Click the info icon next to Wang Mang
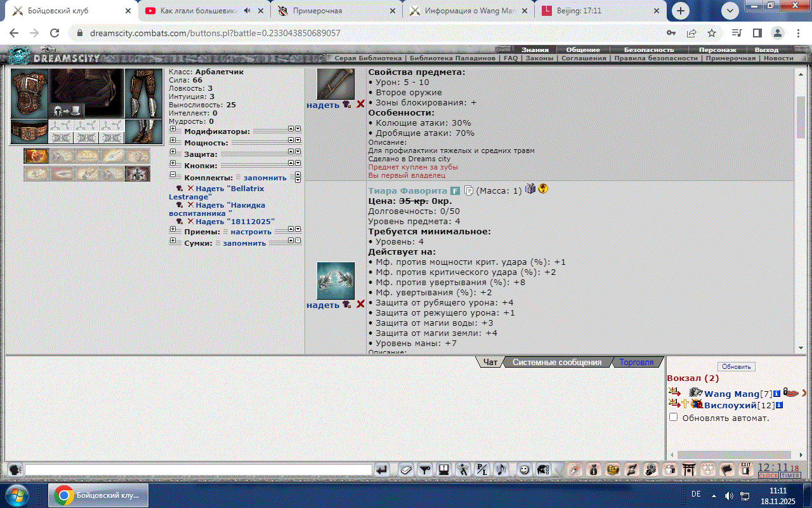 click(x=776, y=394)
